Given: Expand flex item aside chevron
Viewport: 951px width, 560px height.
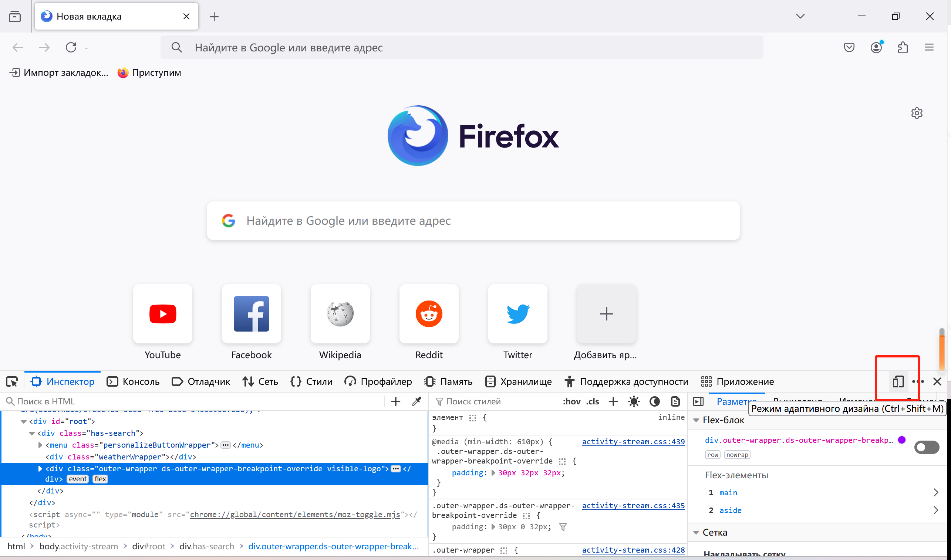Looking at the screenshot, I should click(x=935, y=510).
